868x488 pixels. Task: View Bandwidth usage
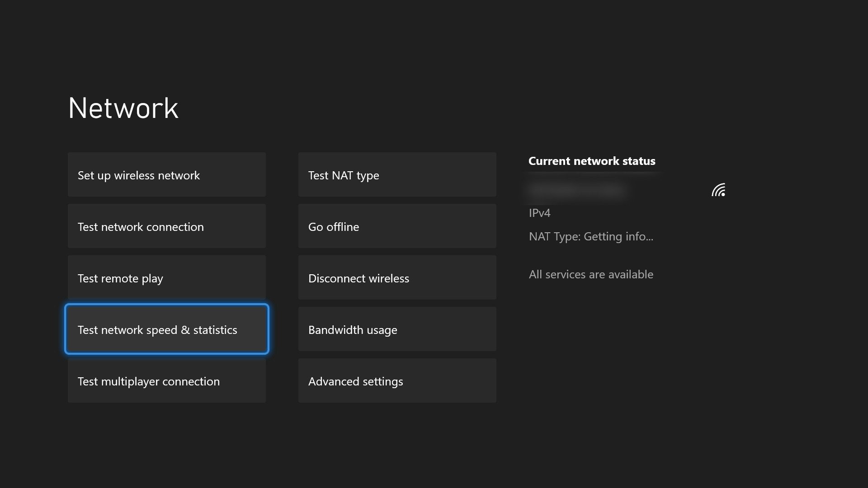tap(397, 329)
